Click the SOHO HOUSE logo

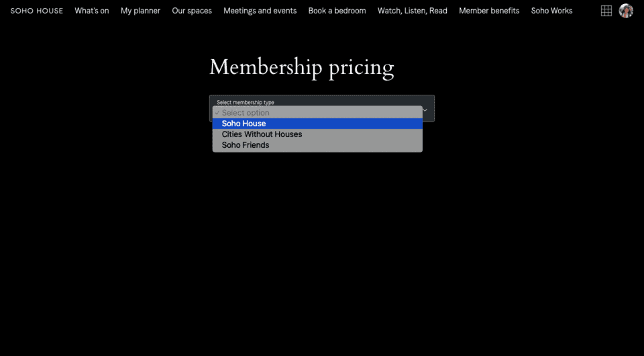[36, 11]
